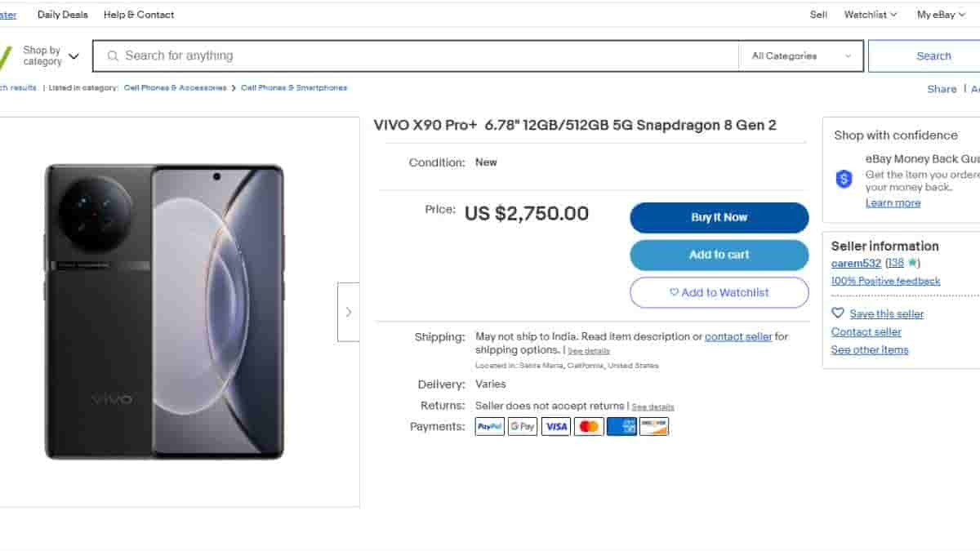The image size is (980, 551).
Task: Click the Money Back Guarantee shield icon
Action: click(x=844, y=178)
